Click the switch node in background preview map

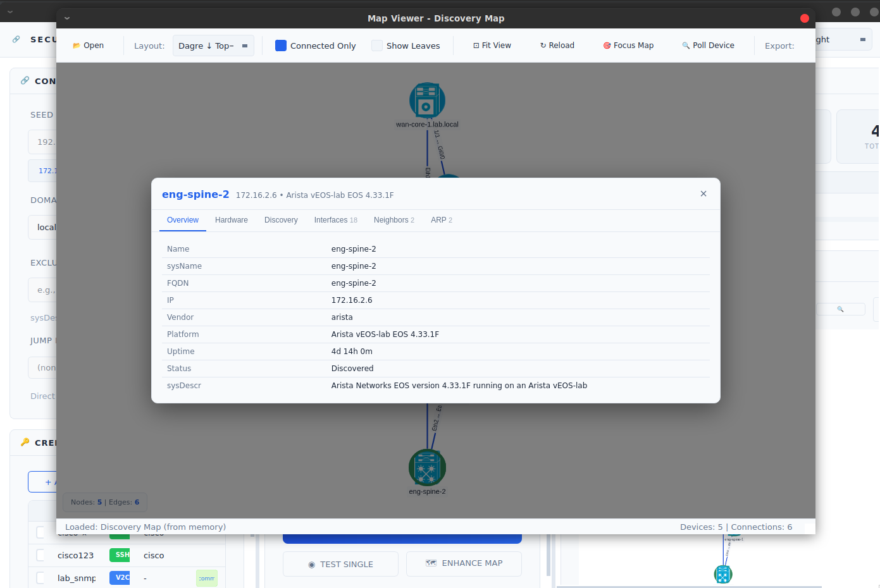pos(723,574)
